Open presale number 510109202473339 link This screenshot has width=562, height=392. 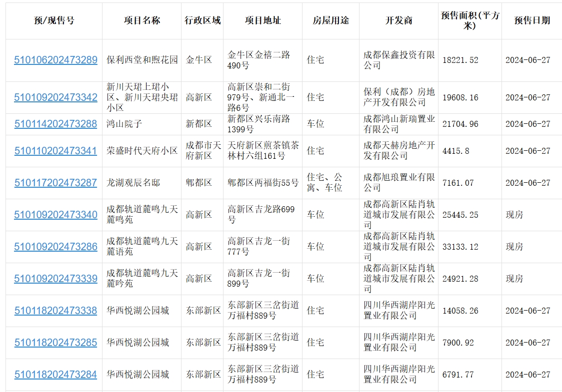(55, 279)
